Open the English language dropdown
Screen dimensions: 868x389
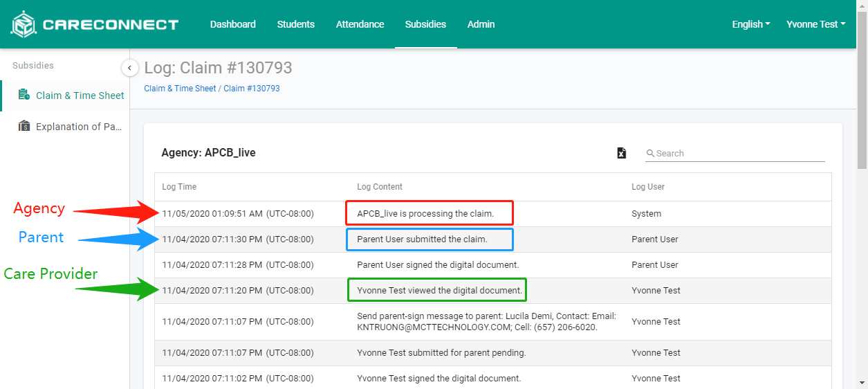[x=751, y=24]
